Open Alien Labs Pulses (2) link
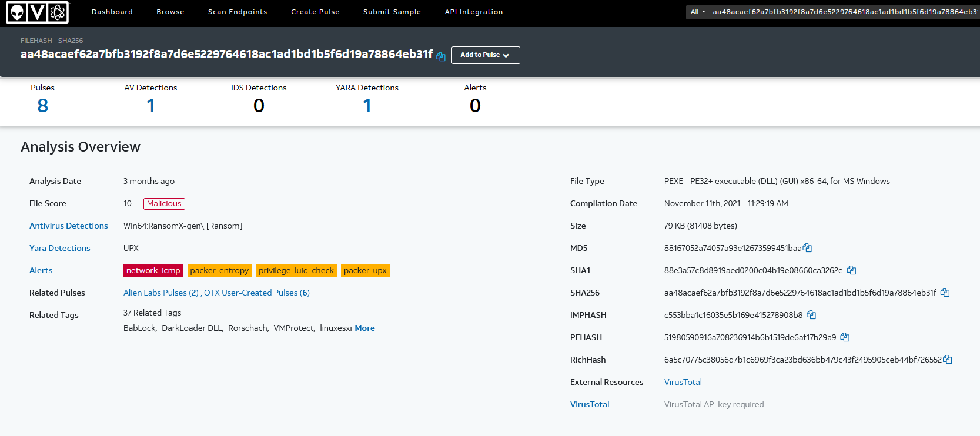 pos(161,293)
